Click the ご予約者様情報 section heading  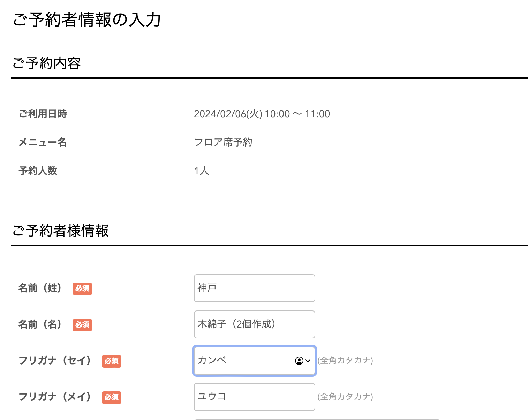[60, 231]
